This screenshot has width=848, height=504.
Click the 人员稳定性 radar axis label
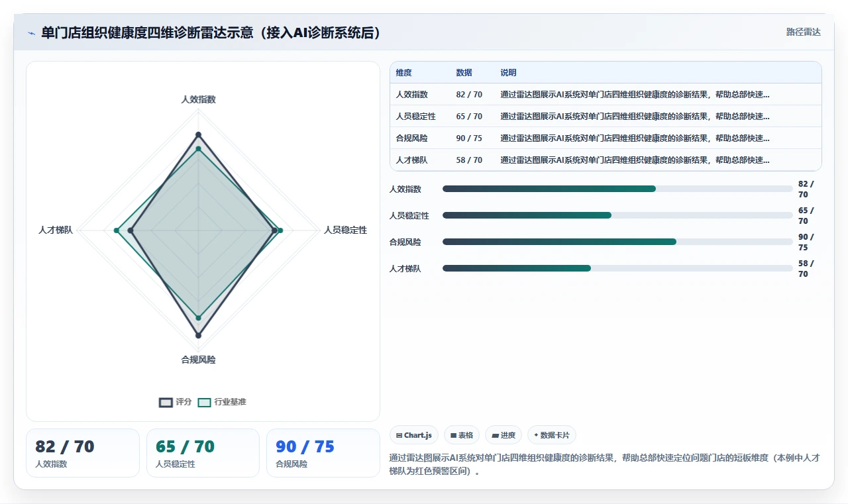(345, 230)
